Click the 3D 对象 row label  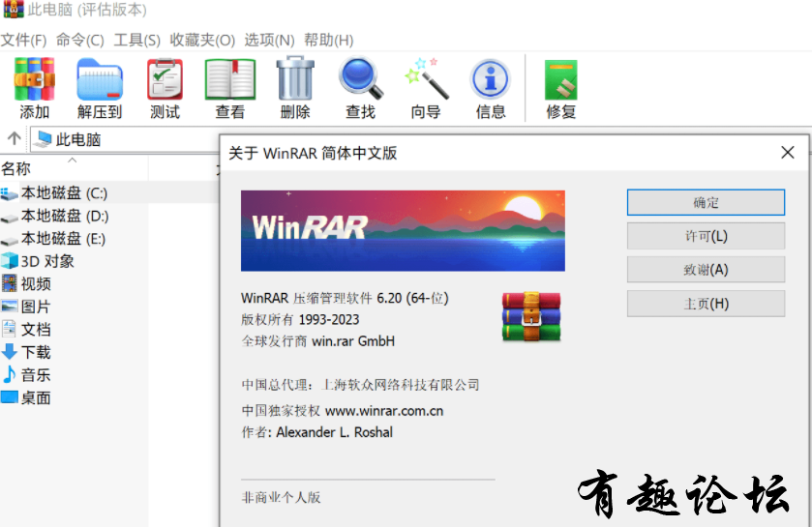[47, 261]
